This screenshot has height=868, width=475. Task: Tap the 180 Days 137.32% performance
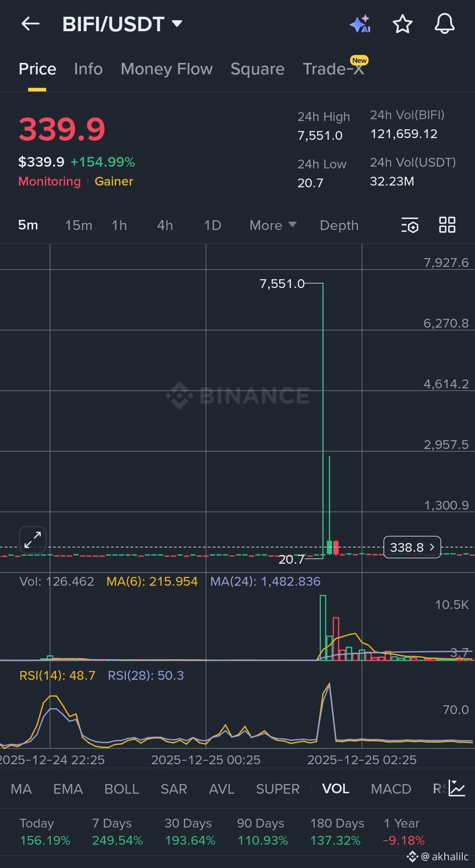pyautogui.click(x=337, y=832)
